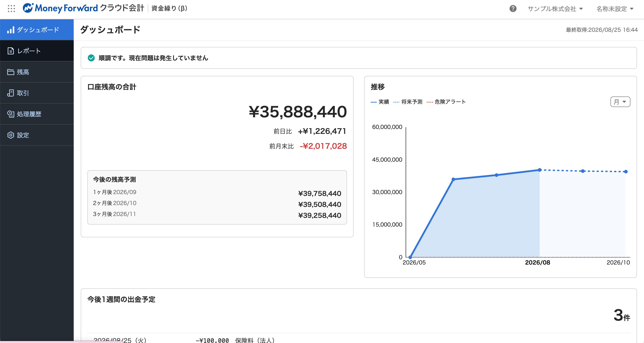Toggle the 実績 legend series
Viewport: 644px width, 343px height.
[380, 102]
